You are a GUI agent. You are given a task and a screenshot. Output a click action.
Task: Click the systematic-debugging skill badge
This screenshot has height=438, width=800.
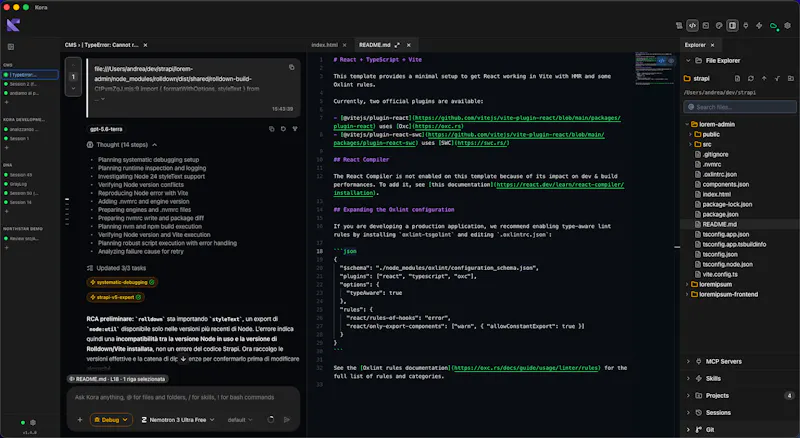click(122, 282)
